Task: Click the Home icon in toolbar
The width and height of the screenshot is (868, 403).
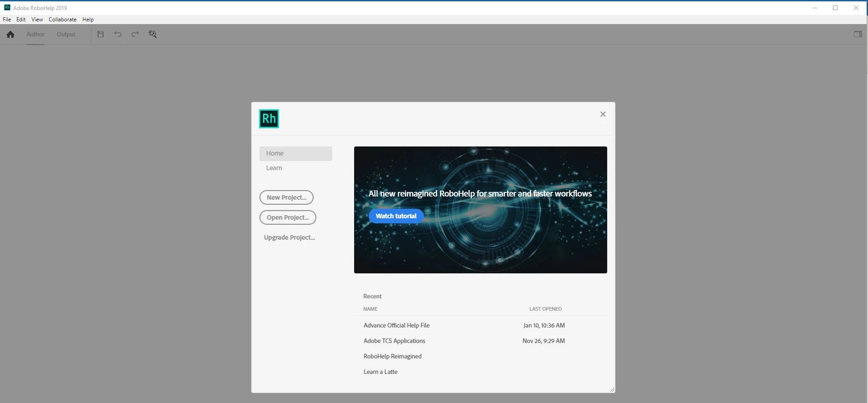Action: (10, 35)
